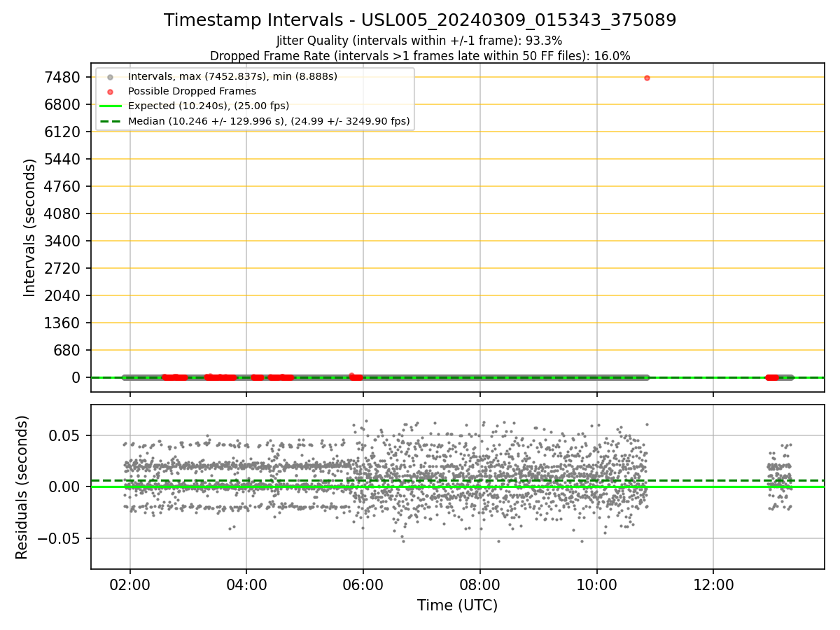The height and width of the screenshot is (630, 840).
Task: Select the 'Dropped Frame Rate' subtitle line
Action: point(420,56)
